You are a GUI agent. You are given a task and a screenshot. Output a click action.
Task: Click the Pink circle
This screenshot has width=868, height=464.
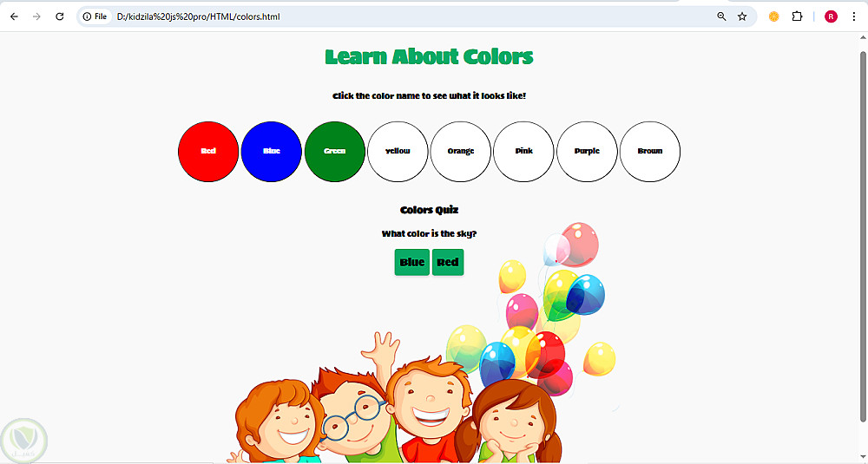523,152
